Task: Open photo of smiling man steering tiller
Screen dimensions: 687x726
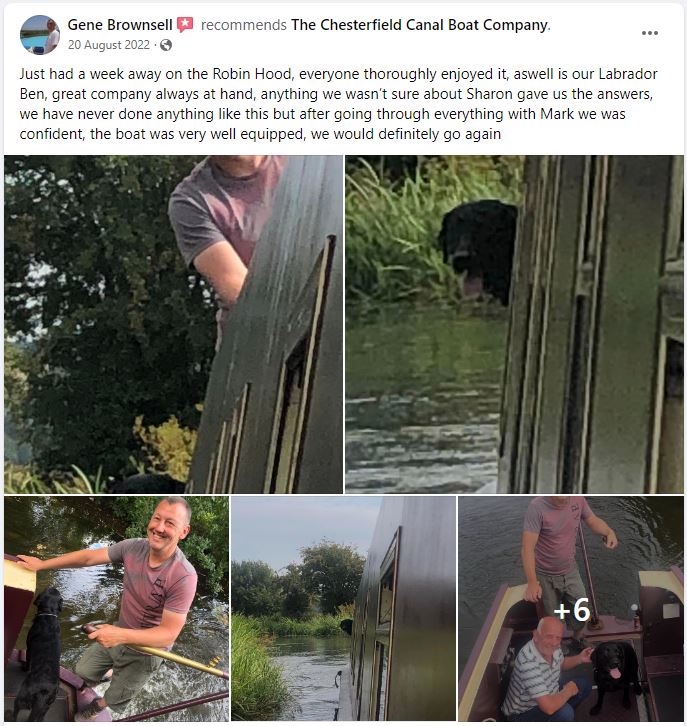Action: click(x=116, y=608)
